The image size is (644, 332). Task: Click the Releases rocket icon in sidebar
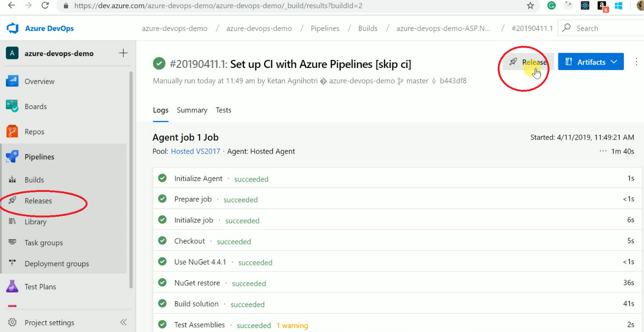pyautogui.click(x=13, y=201)
